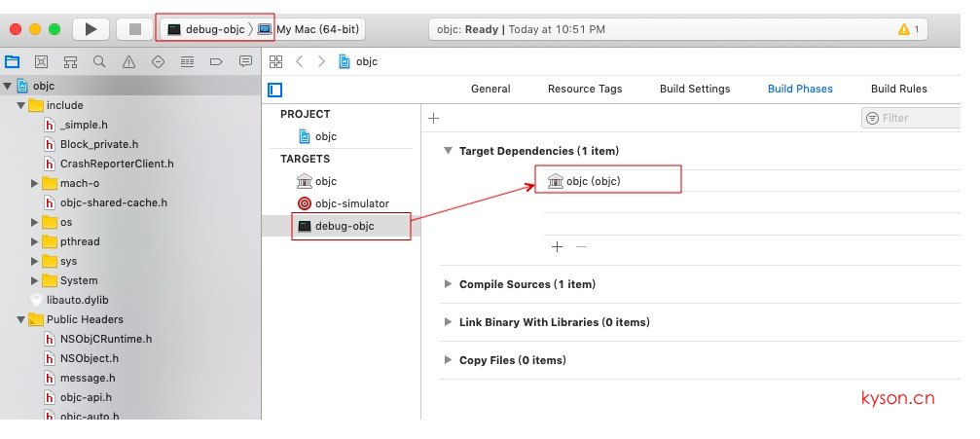Image resolution: width=980 pixels, height=439 pixels.
Task: Expand the Compile Sources section
Action: click(448, 284)
